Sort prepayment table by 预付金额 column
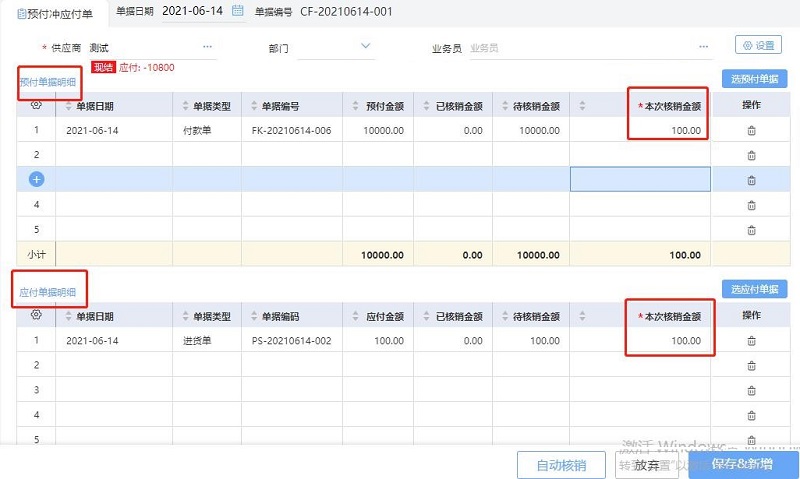 pos(356,106)
